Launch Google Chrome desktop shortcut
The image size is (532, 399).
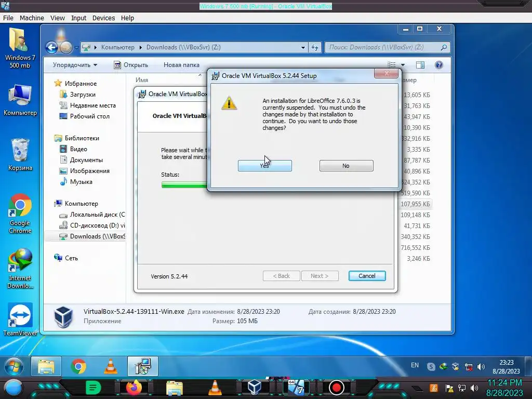pyautogui.click(x=20, y=214)
